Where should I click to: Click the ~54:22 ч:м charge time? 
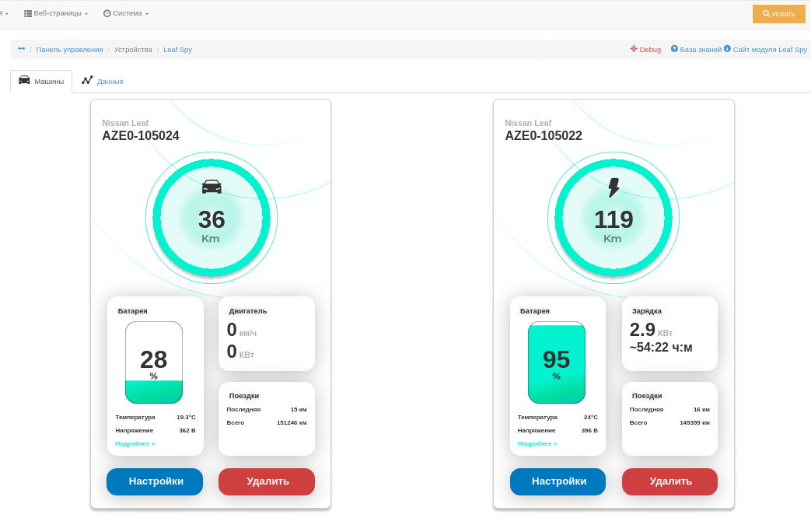(661, 347)
